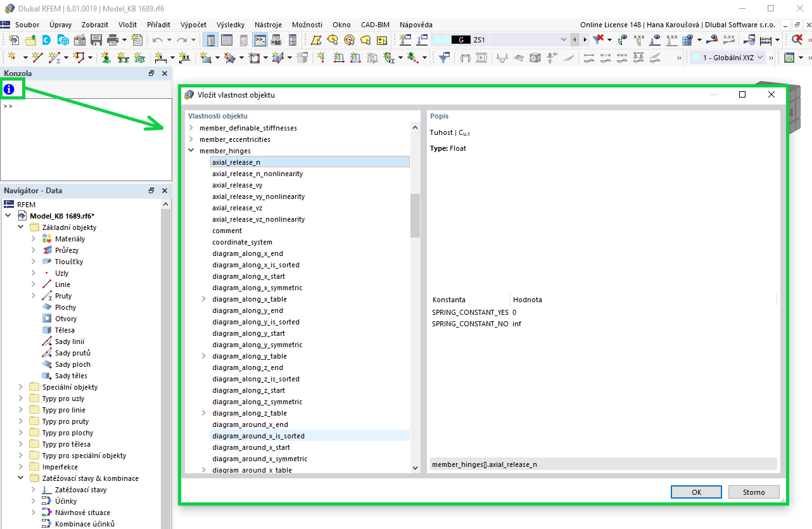
Task: Click OK in the Vložit vlastnost objektu dialog
Action: (696, 492)
